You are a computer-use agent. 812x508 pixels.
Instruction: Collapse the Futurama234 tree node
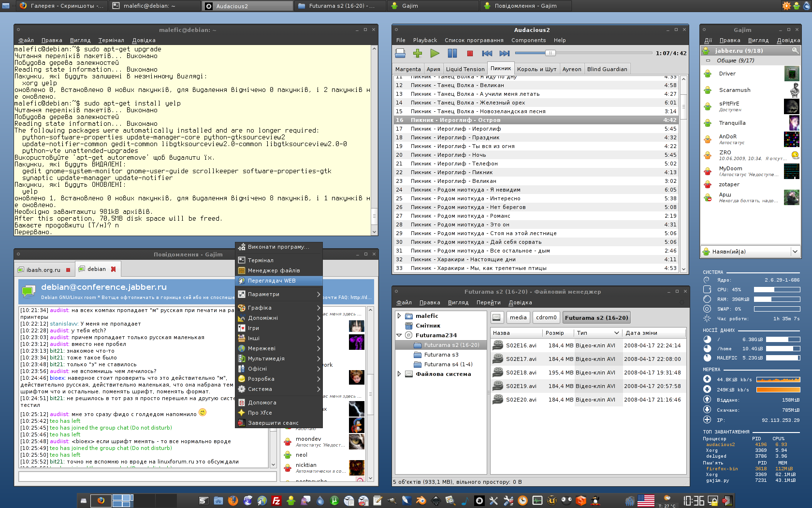click(399, 335)
